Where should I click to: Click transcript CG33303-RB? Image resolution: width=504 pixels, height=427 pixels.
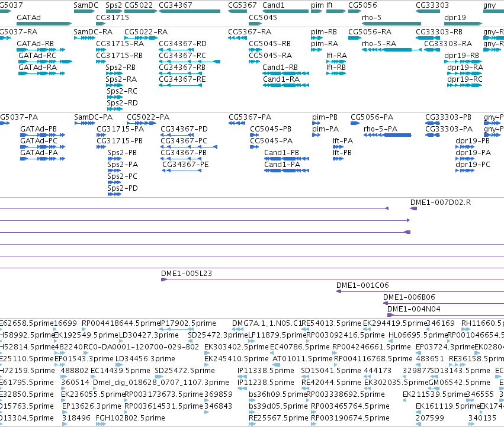coord(428,38)
